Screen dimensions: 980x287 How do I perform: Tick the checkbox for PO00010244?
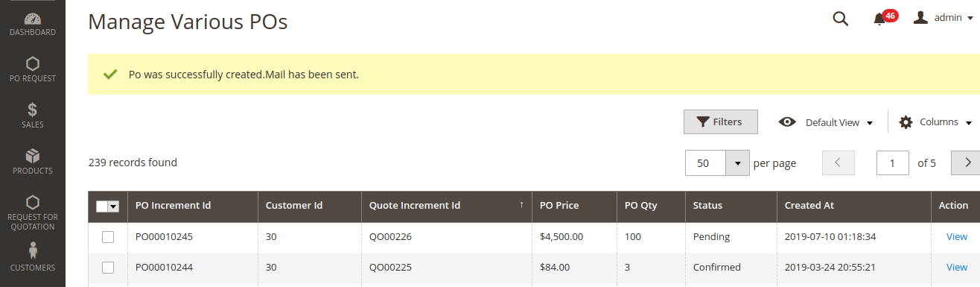coord(108,268)
